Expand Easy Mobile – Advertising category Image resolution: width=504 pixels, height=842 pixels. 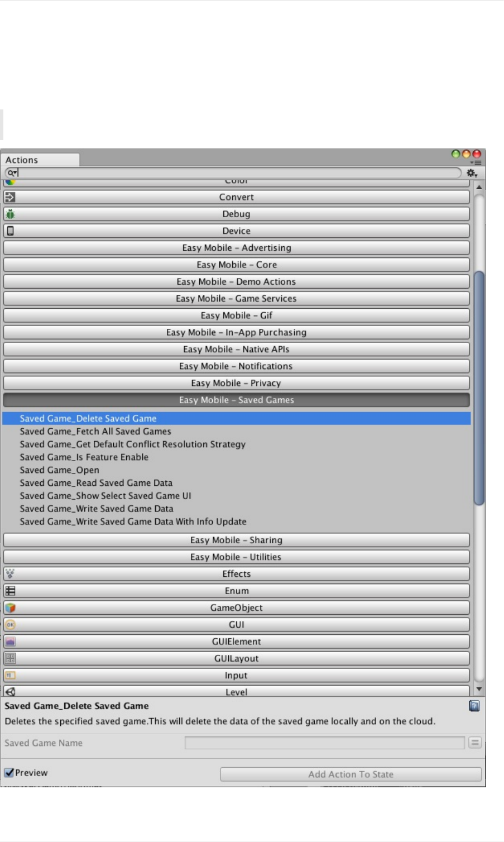[x=236, y=248]
